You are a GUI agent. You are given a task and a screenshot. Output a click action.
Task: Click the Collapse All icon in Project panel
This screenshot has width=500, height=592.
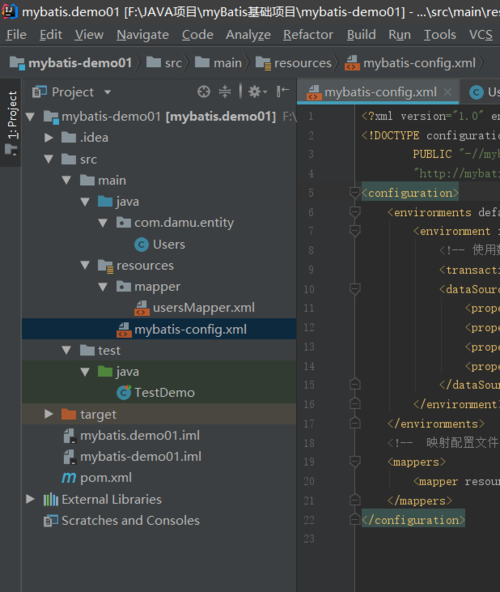[225, 92]
